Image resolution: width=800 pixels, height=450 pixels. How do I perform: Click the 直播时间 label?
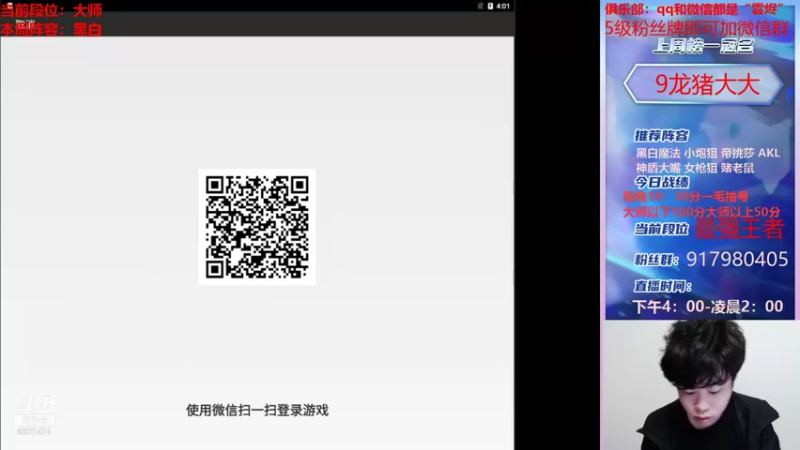[x=663, y=286]
